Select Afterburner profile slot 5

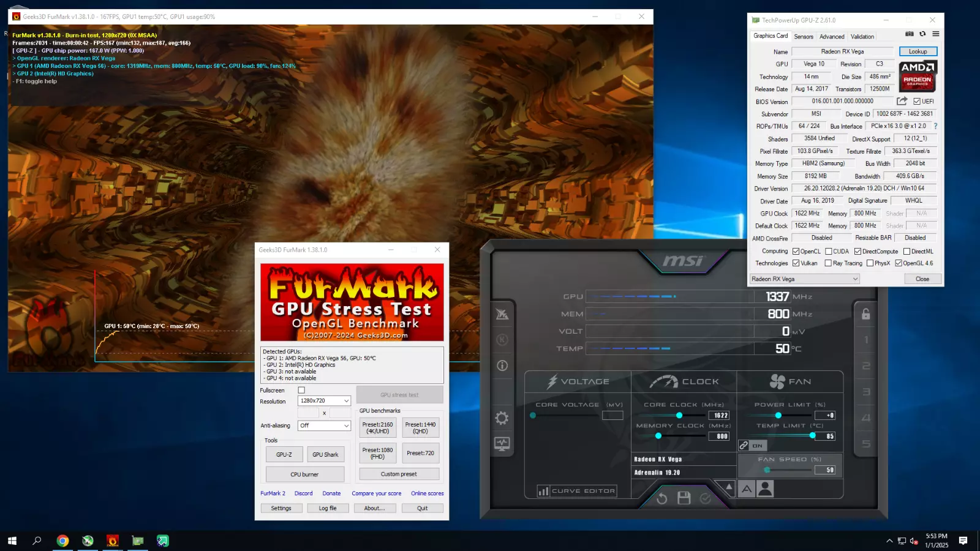click(866, 444)
